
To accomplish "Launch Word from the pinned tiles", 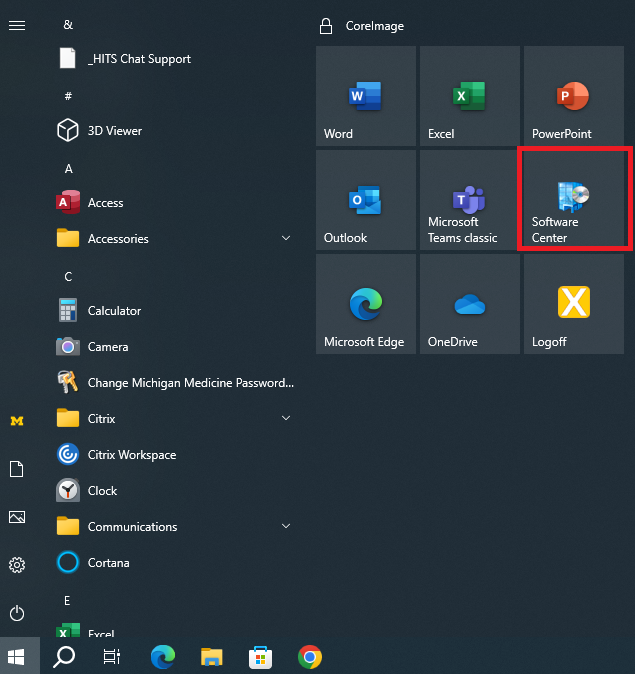I will click(365, 96).
